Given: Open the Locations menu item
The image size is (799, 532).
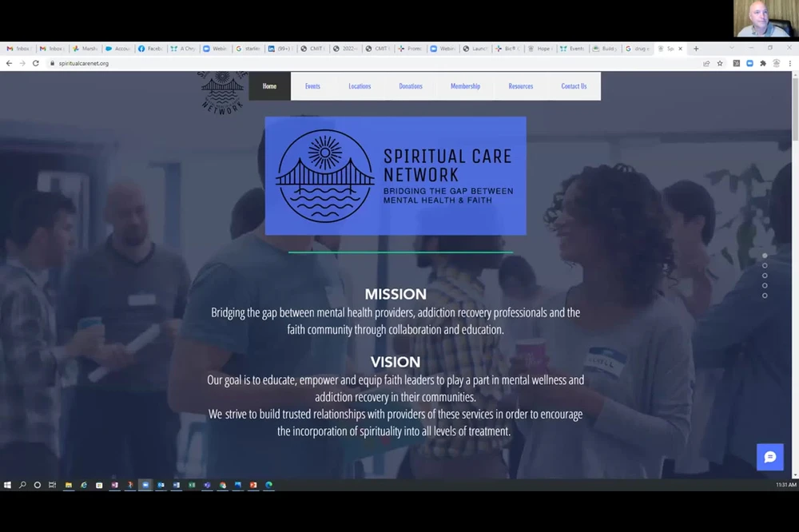Looking at the screenshot, I should click(x=360, y=86).
